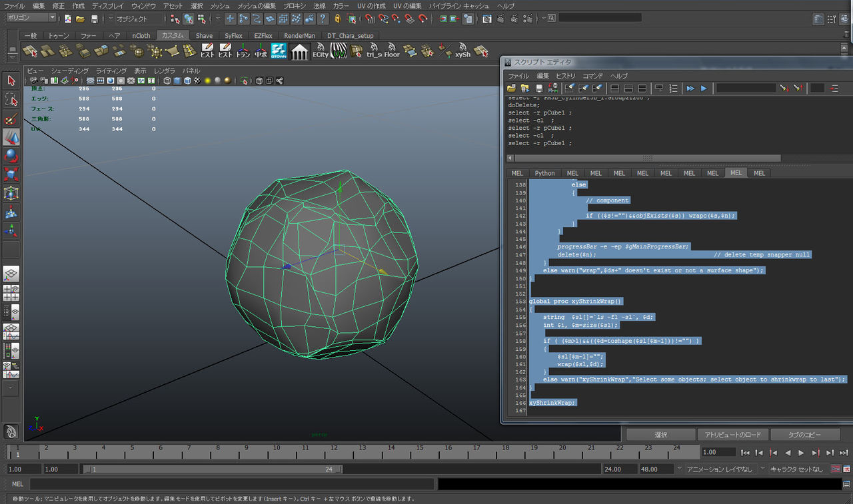Toggle line numbers display in Script Editor
This screenshot has width=853, height=504.
673,88
